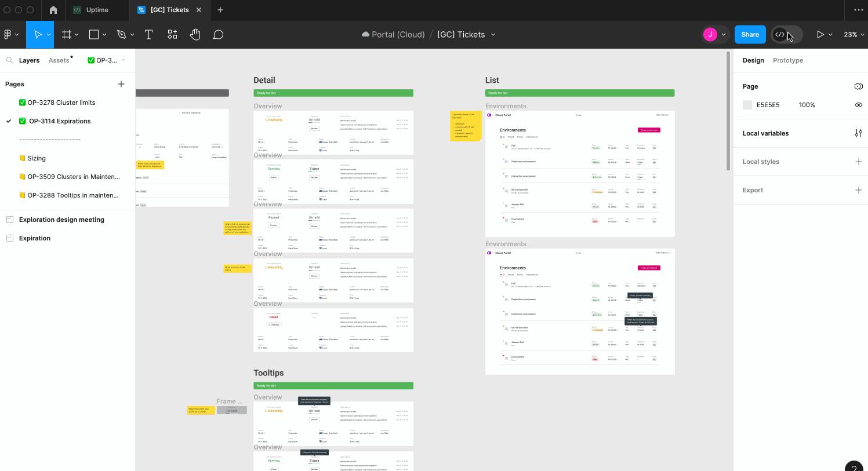
Task: Click the Home icon tab
Action: pos(53,10)
